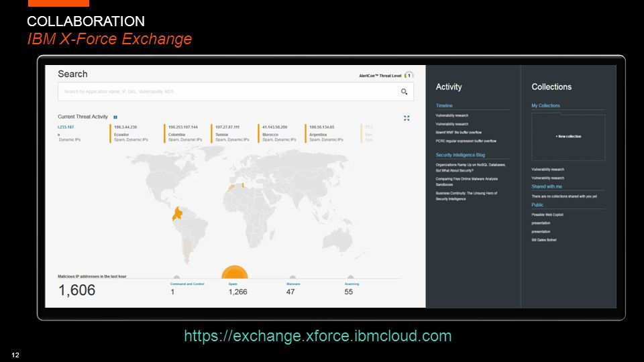
Task: Click the AlertCon threat level gauge
Action: pyautogui.click(x=409, y=76)
